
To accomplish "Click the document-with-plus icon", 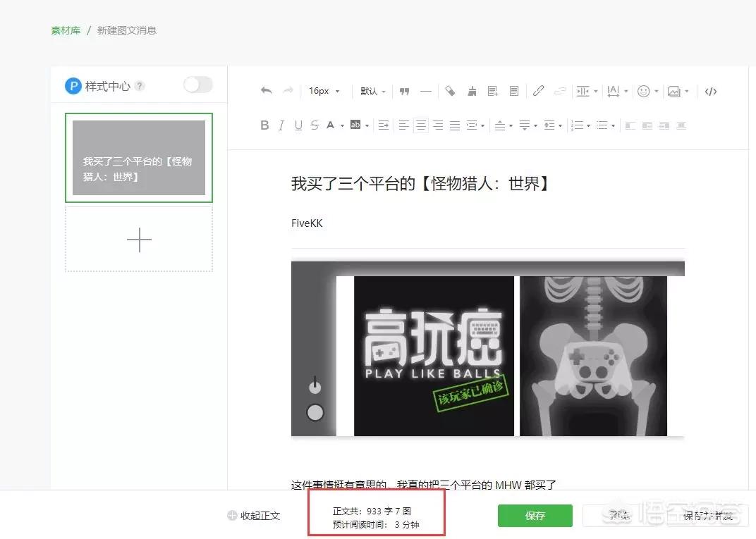I will point(493,91).
